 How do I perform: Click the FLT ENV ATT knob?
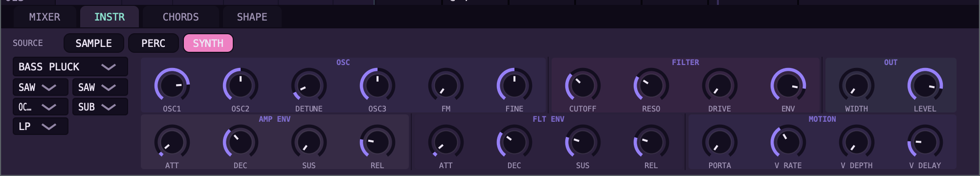[446, 142]
